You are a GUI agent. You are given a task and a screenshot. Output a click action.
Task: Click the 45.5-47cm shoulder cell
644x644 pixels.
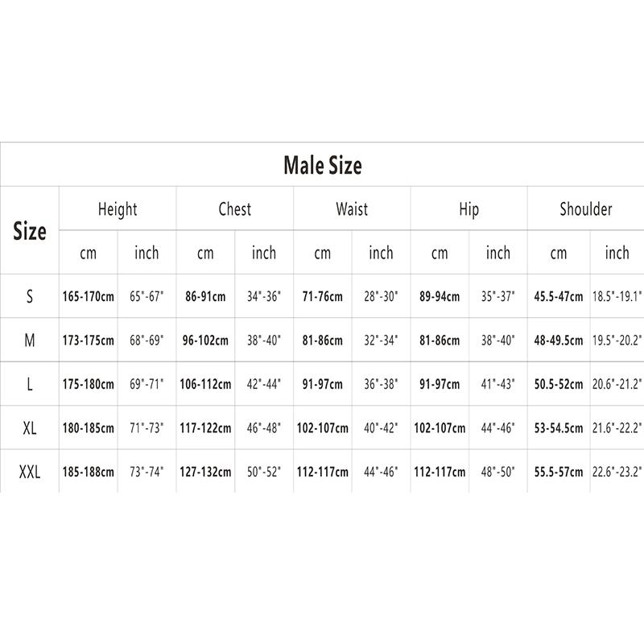559,296
